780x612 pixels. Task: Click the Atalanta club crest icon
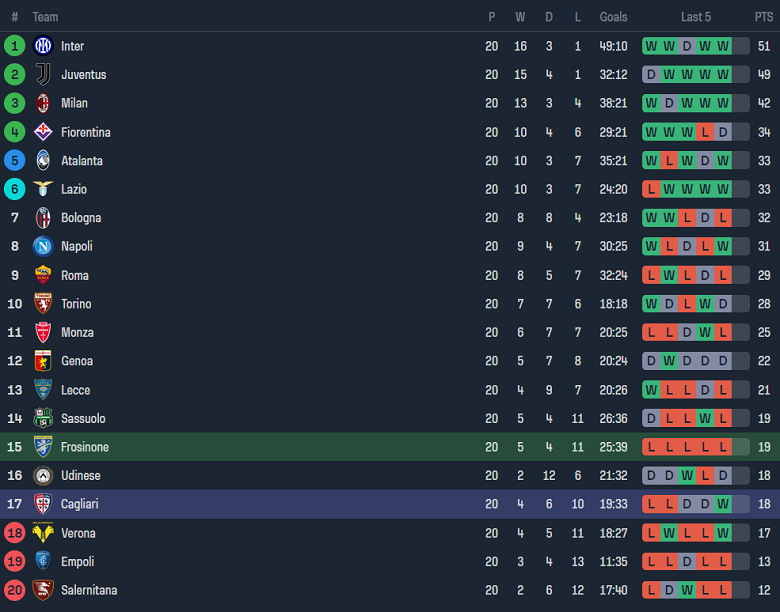(43, 160)
